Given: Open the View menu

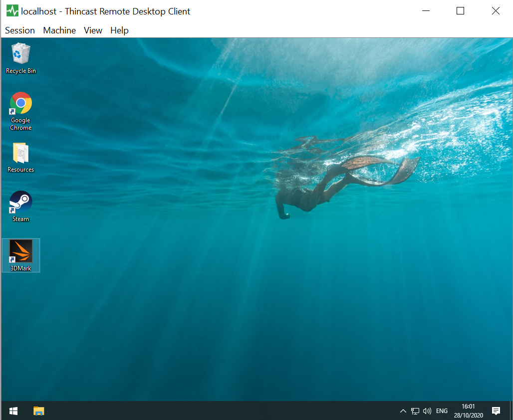Looking at the screenshot, I should tap(93, 30).
